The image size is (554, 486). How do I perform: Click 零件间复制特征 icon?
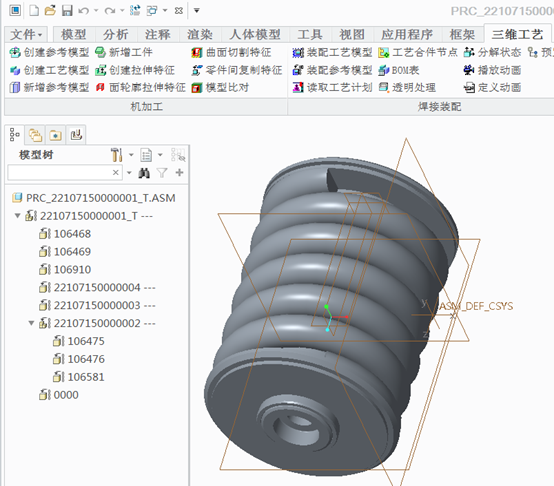(x=197, y=70)
